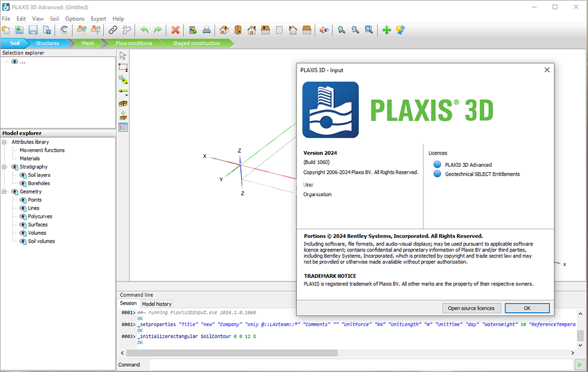Select the rectangular selection tool
The height and width of the screenshot is (372, 588).
[123, 67]
